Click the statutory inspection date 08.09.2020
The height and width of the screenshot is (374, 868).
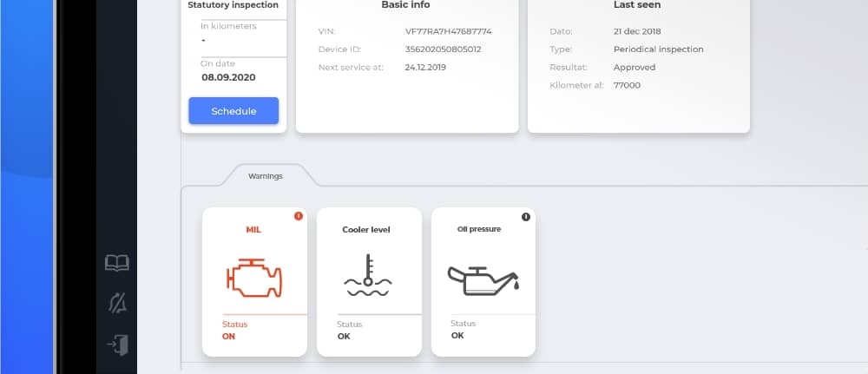(x=228, y=77)
